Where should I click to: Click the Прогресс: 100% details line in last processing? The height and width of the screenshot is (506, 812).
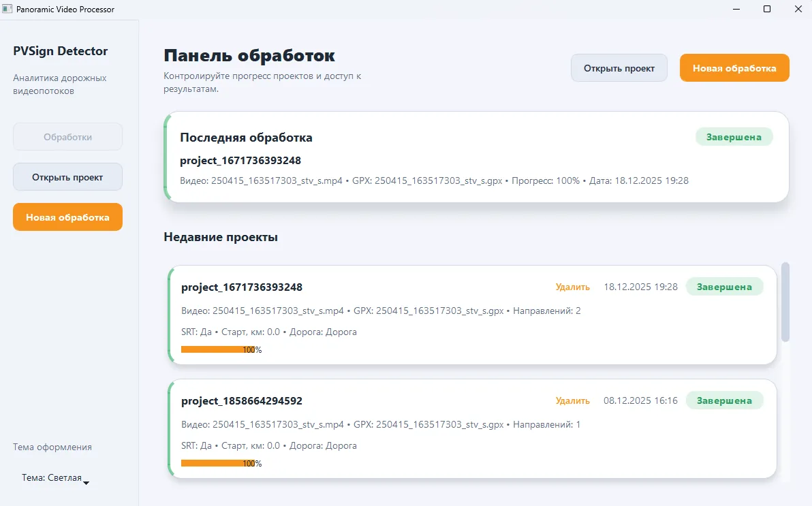pos(435,180)
